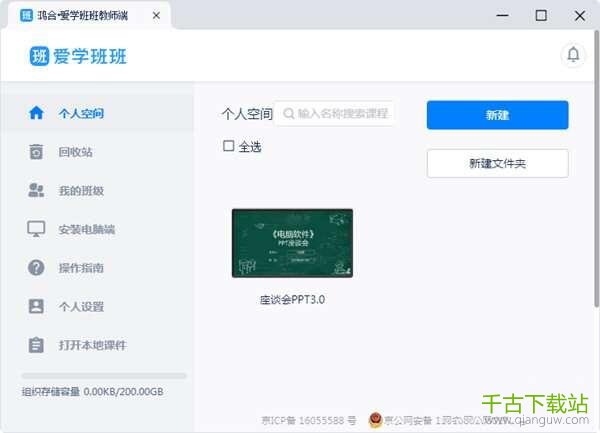Select 打开本地课件 item
600x433 pixels.
pos(98,345)
